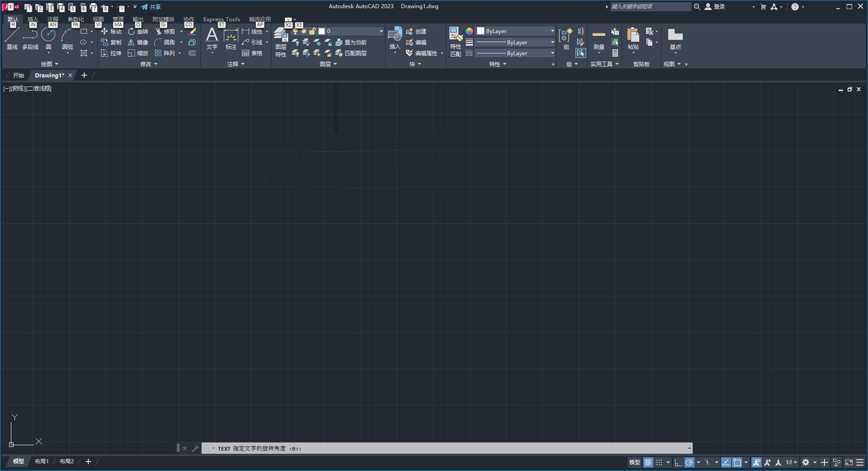Toggle object snap tracking in status bar
Viewport: 868px width, 471px height.
(x=726, y=462)
